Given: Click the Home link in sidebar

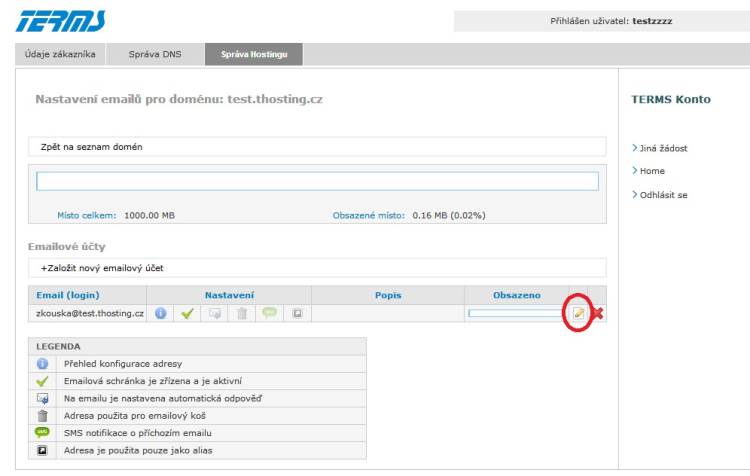Looking at the screenshot, I should click(652, 171).
